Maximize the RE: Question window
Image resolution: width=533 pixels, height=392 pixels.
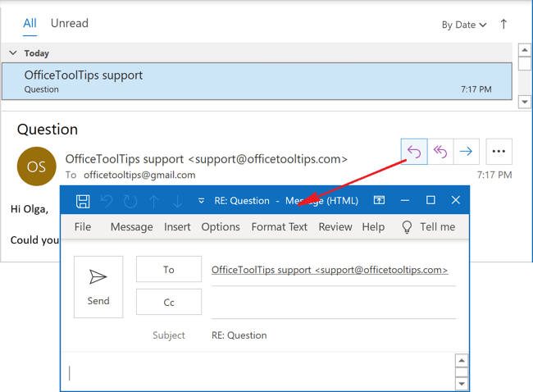tap(430, 200)
